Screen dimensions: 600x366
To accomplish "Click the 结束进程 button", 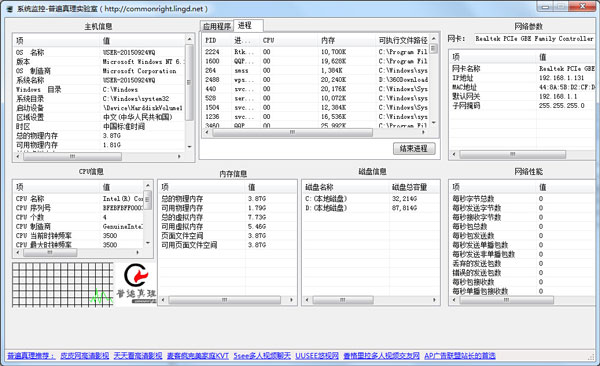I will pyautogui.click(x=414, y=149).
